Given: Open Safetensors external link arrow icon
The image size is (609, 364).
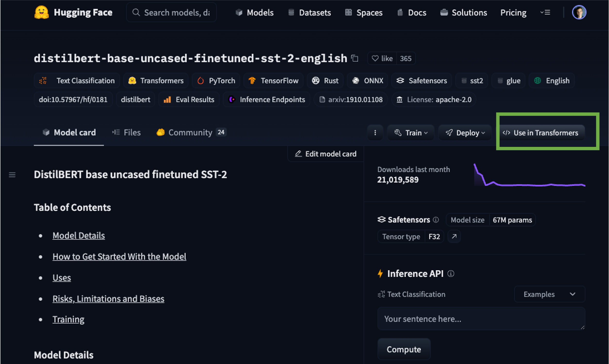Looking at the screenshot, I should click(454, 236).
